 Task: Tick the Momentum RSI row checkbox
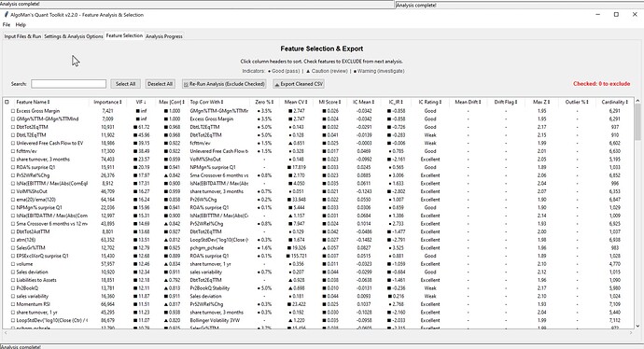click(13, 304)
